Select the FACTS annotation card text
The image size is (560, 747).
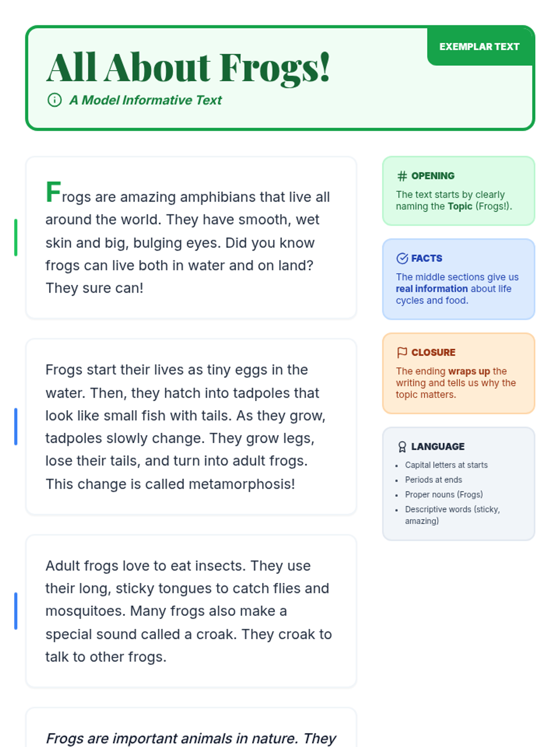click(456, 289)
